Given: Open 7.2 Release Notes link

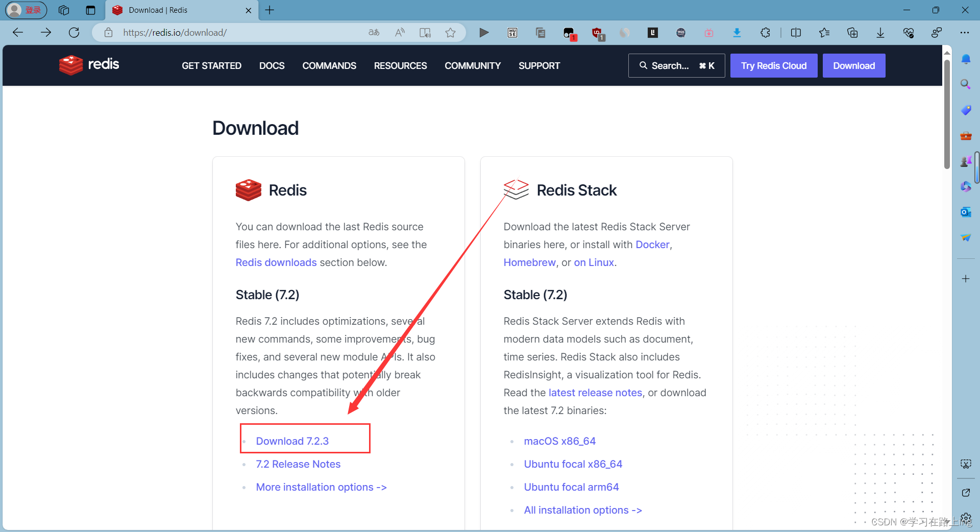Looking at the screenshot, I should tap(298, 464).
